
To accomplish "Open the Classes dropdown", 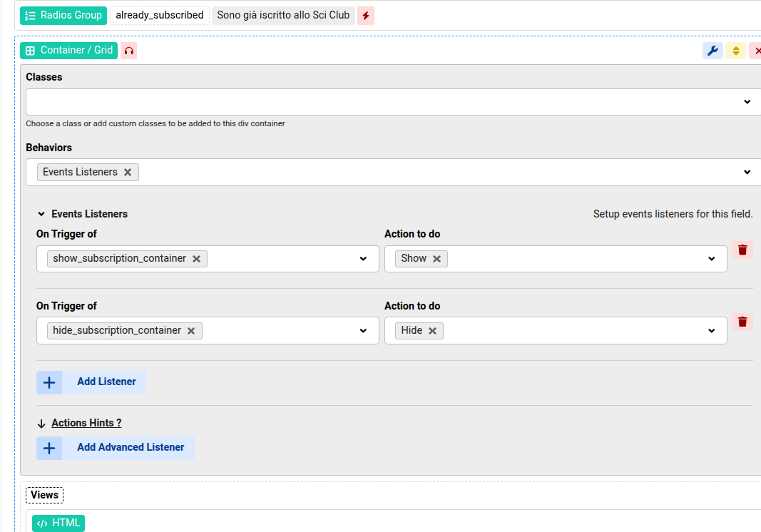I will pos(747,102).
